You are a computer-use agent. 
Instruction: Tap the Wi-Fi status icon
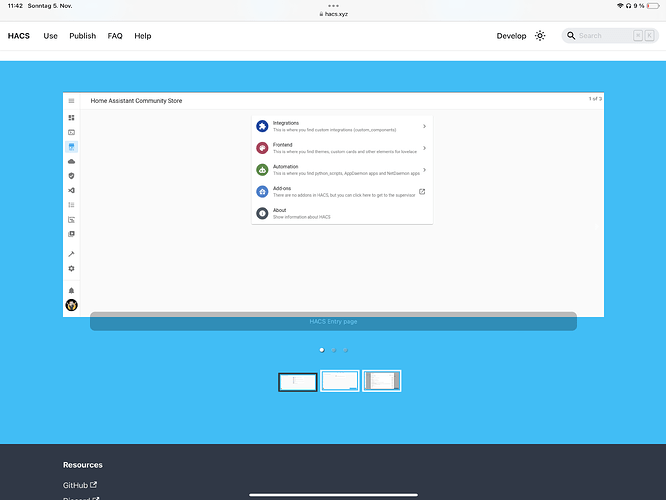620,6
